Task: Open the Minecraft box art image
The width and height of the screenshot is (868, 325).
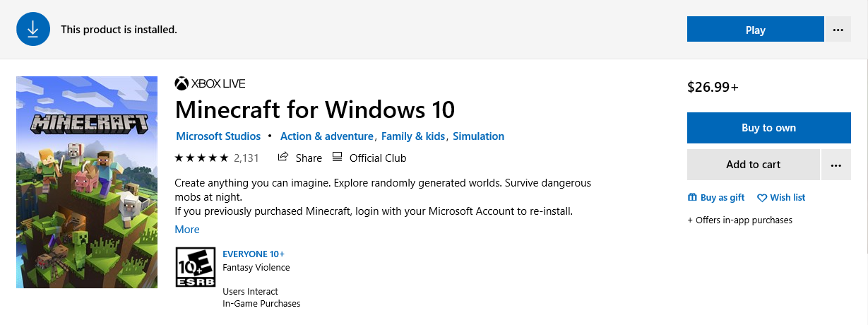Action: coord(87,182)
